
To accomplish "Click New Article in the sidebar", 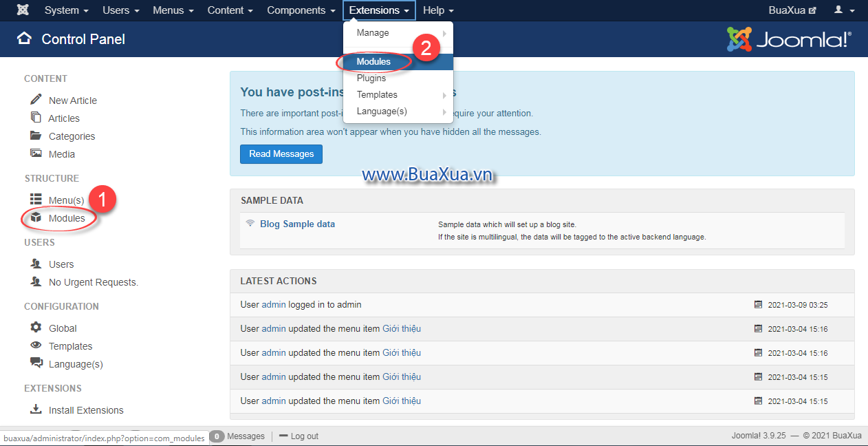I will (x=73, y=100).
